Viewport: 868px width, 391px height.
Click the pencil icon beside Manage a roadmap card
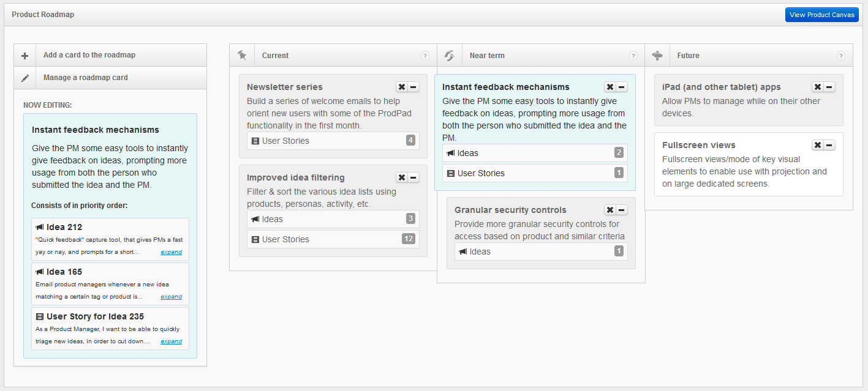point(25,78)
